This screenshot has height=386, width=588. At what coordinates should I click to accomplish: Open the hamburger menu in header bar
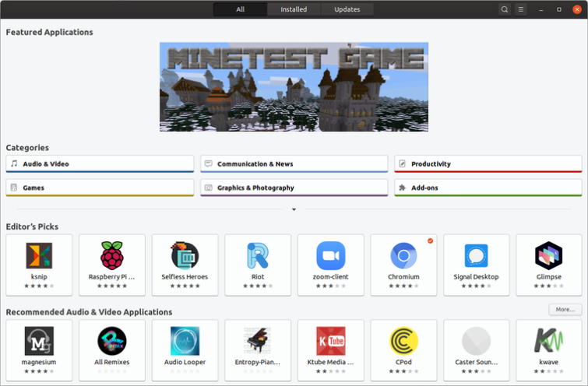(x=521, y=9)
